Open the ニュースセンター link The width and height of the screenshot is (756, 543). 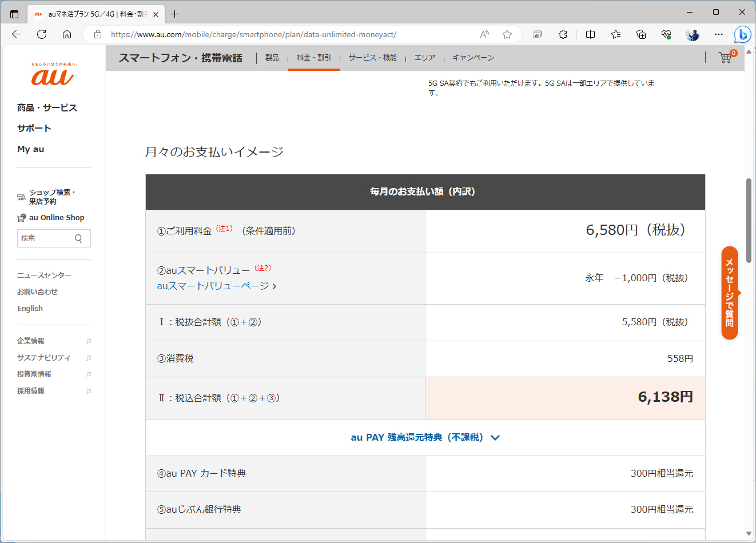click(x=44, y=275)
